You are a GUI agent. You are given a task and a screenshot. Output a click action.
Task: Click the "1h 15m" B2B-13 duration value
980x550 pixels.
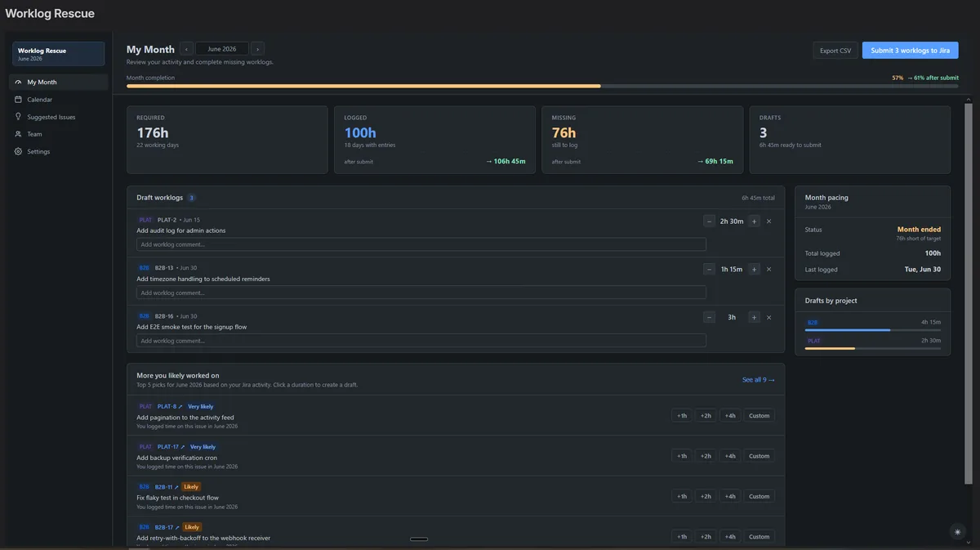point(732,269)
